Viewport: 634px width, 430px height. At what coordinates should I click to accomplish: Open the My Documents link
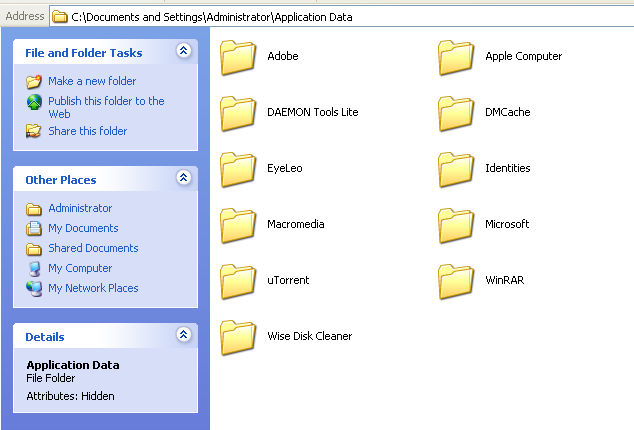[x=83, y=228]
